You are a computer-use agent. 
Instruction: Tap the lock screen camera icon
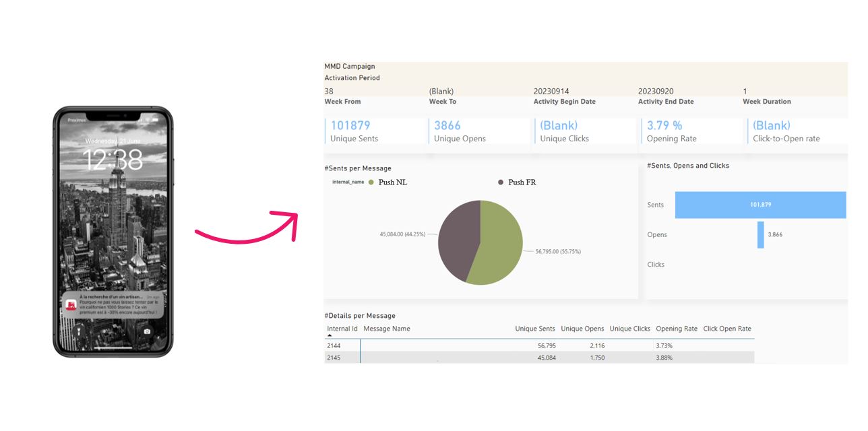click(x=147, y=331)
